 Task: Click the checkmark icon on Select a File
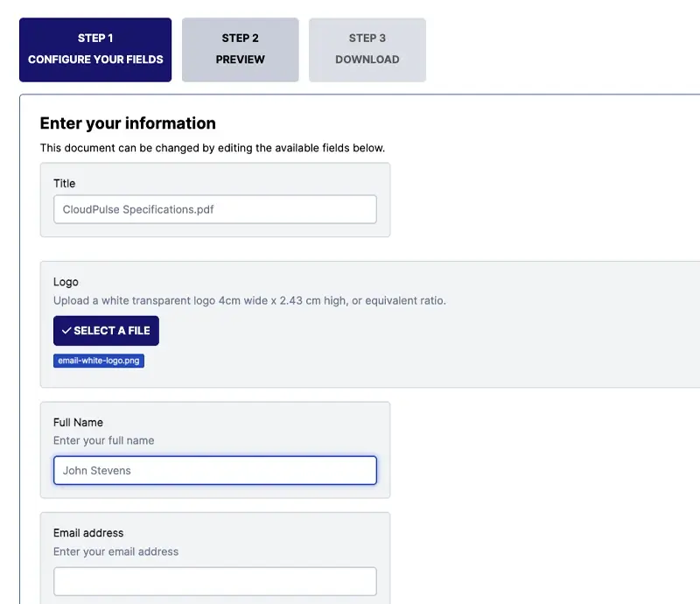pyautogui.click(x=66, y=331)
